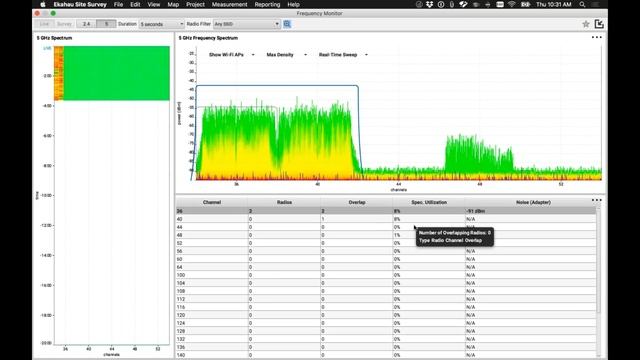
Task: Expand the Max Density dropdown
Action: click(x=287, y=55)
